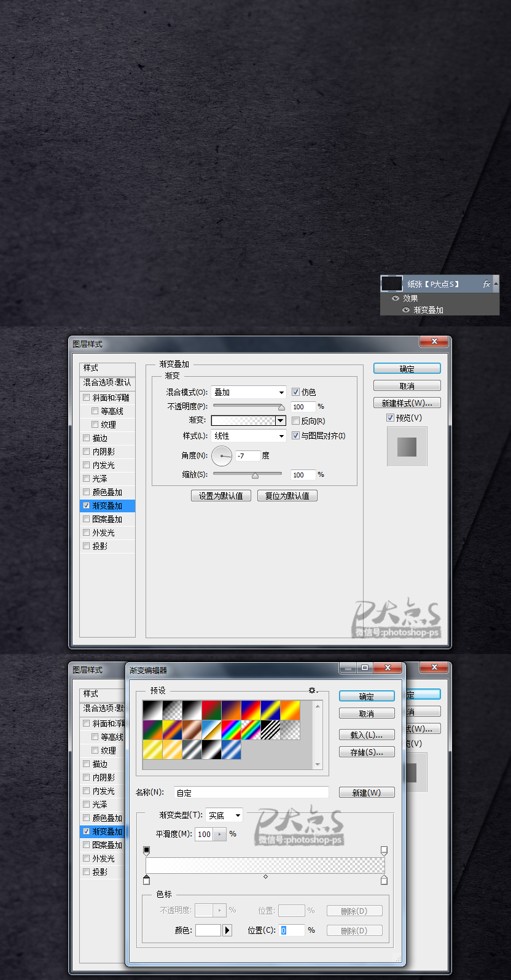This screenshot has width=511, height=980.
Task: Click the gradient swatch beside 渐变 label
Action: coord(243,420)
